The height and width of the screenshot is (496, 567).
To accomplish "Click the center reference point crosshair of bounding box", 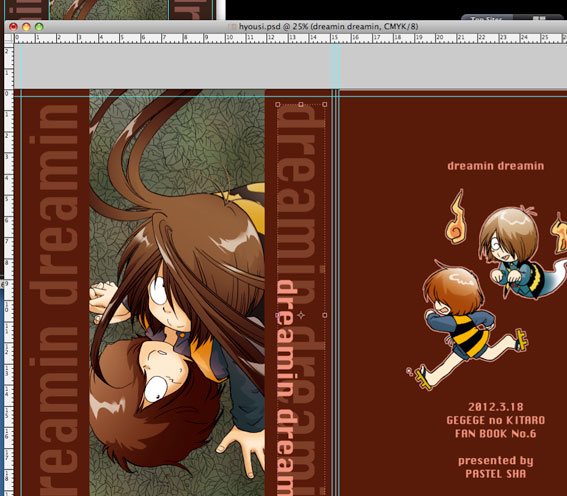I will pyautogui.click(x=301, y=315).
